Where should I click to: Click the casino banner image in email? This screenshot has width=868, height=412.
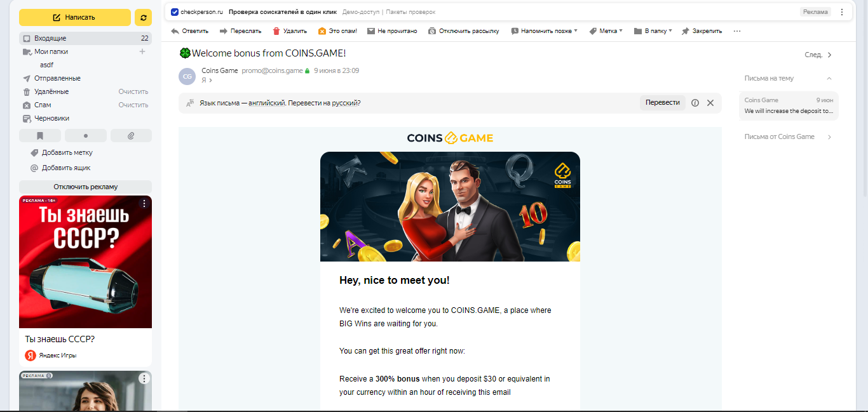[x=450, y=206]
